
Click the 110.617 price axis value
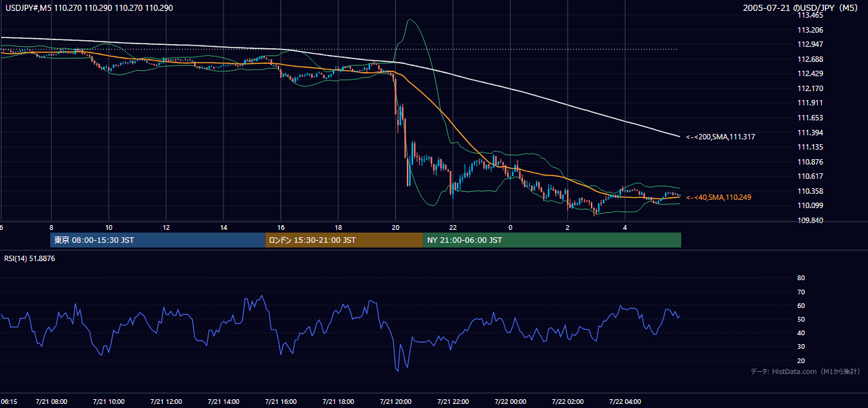coord(810,176)
